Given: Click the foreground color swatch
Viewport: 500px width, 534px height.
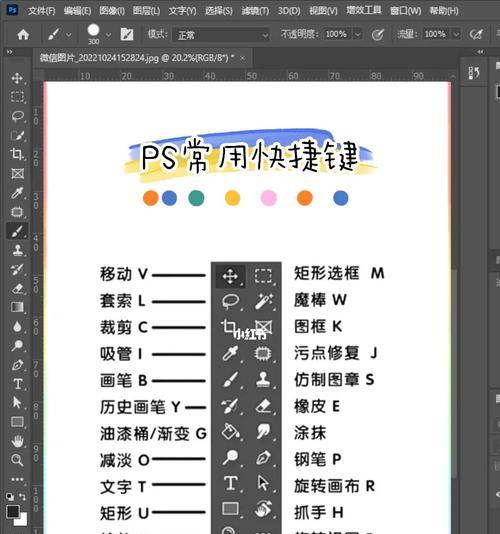Looking at the screenshot, I should (13, 512).
